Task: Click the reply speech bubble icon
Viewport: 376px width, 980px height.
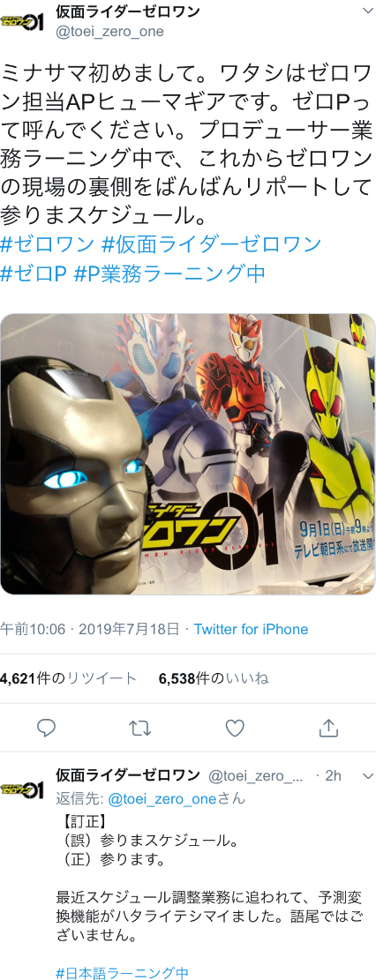Action: tap(48, 728)
